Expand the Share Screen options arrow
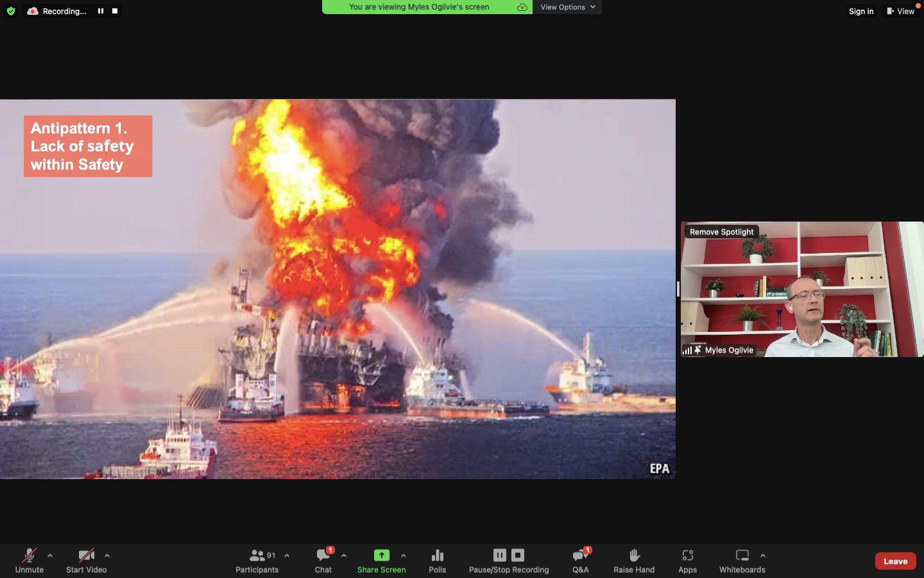The image size is (924, 578). point(404,556)
